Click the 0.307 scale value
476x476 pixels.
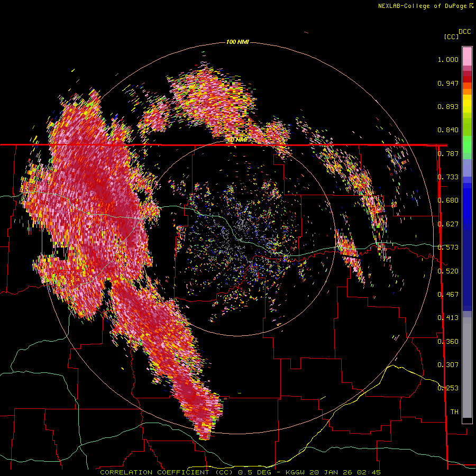point(448,365)
